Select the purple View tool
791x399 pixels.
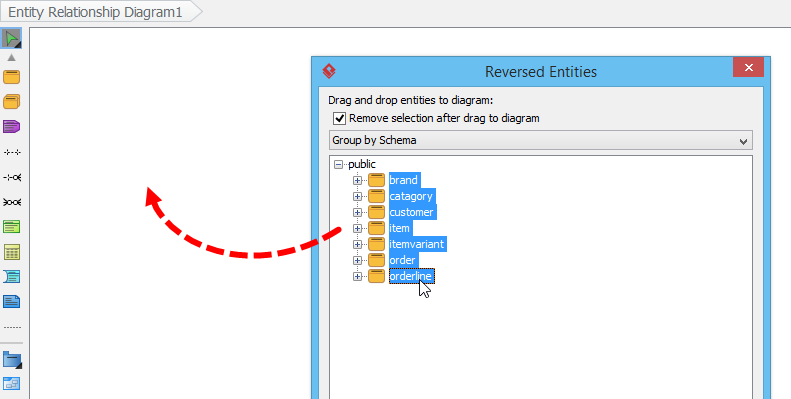tap(12, 126)
